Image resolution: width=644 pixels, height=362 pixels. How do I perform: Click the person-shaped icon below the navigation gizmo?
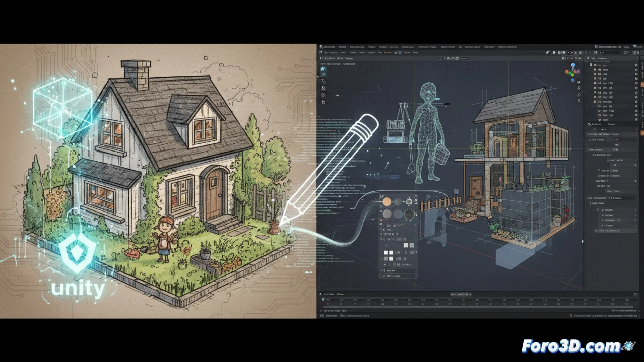point(579,101)
